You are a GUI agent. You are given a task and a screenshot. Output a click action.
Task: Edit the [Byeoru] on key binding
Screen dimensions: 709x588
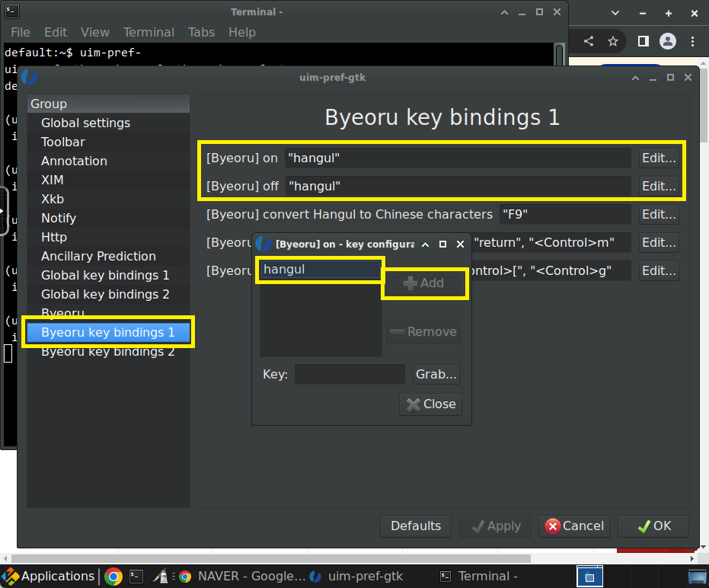point(659,158)
